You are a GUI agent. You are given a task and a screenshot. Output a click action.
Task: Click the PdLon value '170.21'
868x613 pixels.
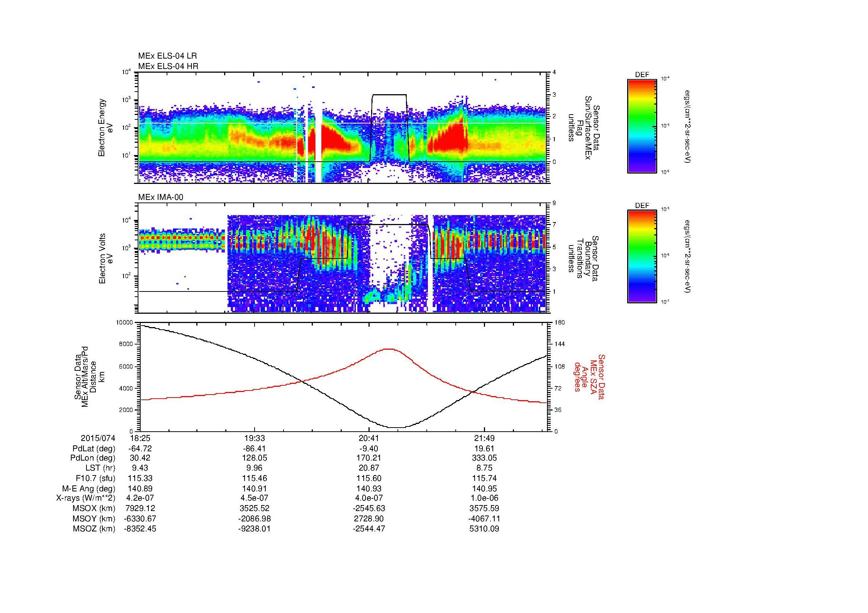[369, 458]
